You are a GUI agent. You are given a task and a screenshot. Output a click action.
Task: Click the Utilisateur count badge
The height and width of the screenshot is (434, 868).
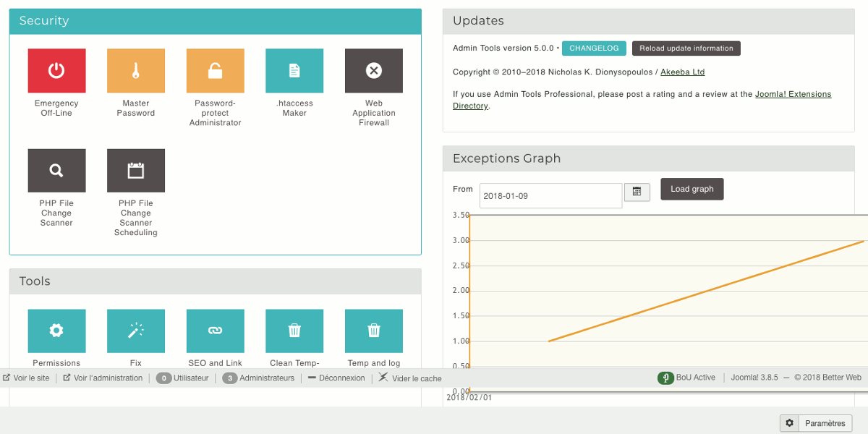pyautogui.click(x=163, y=378)
